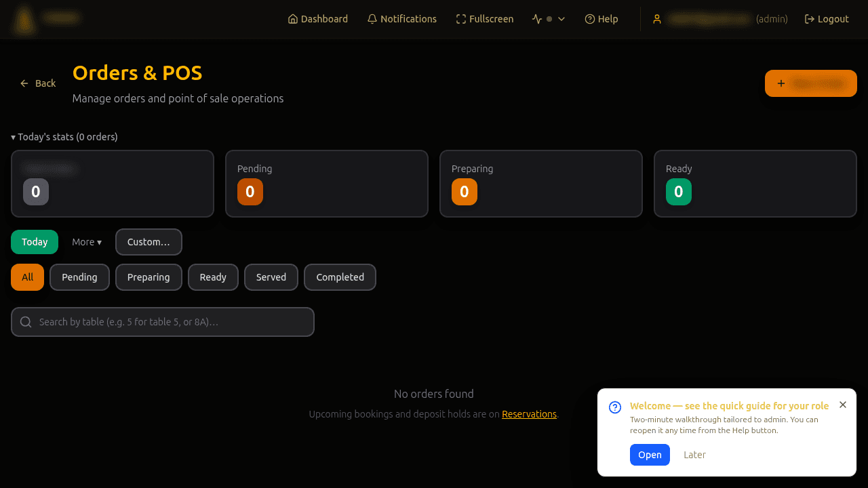Close the welcome popup

[x=843, y=405]
